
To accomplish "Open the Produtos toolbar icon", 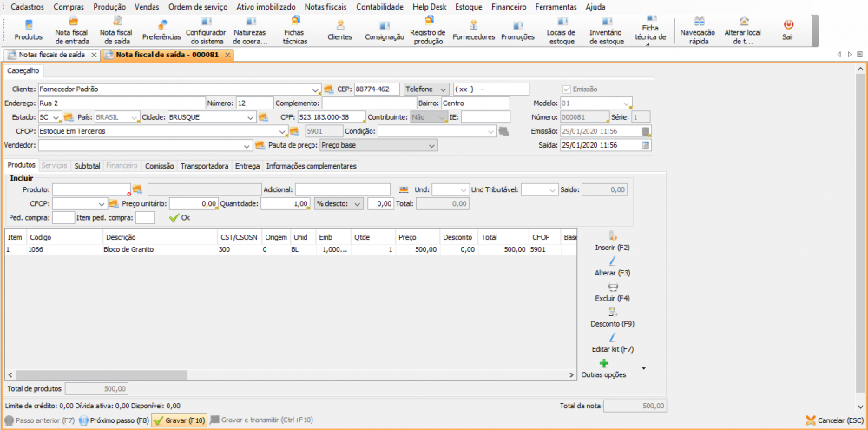I will pyautogui.click(x=28, y=30).
